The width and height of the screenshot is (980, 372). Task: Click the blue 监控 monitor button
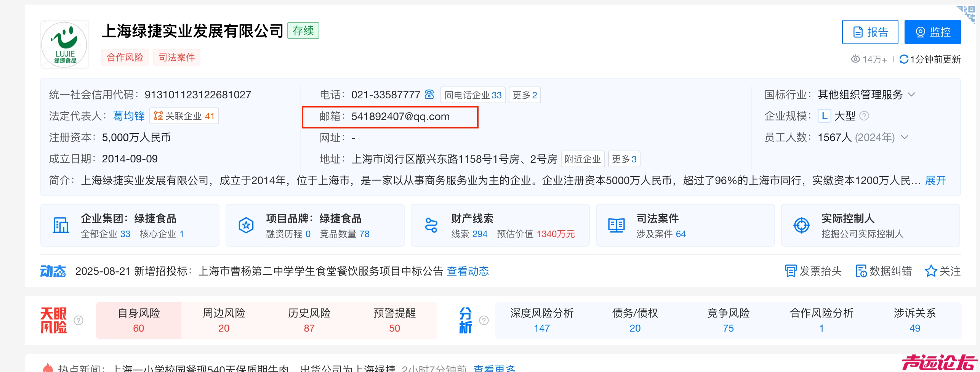coord(933,32)
